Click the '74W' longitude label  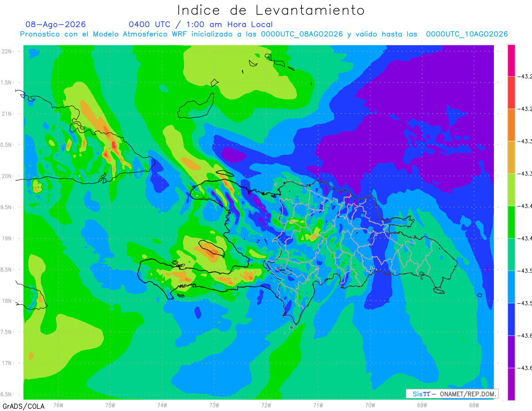(162, 405)
